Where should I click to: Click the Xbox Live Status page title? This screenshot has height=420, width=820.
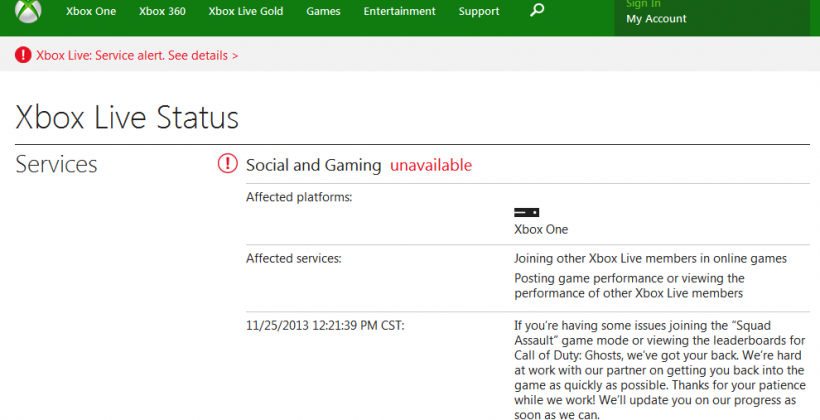(x=127, y=118)
